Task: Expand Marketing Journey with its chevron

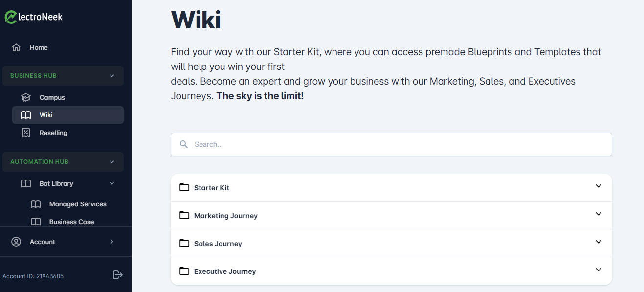Action: point(598,214)
